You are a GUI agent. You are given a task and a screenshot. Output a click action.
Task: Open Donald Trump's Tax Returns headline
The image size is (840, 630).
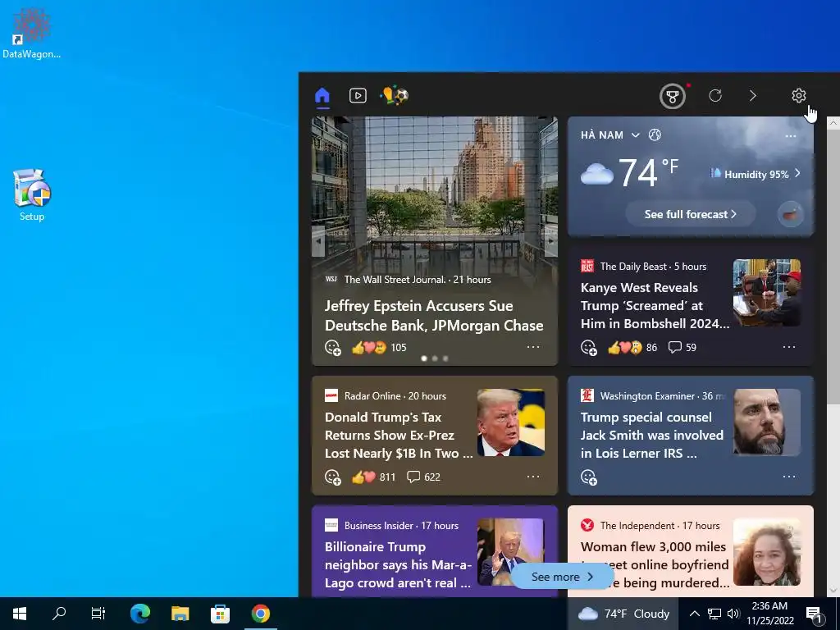399,435
